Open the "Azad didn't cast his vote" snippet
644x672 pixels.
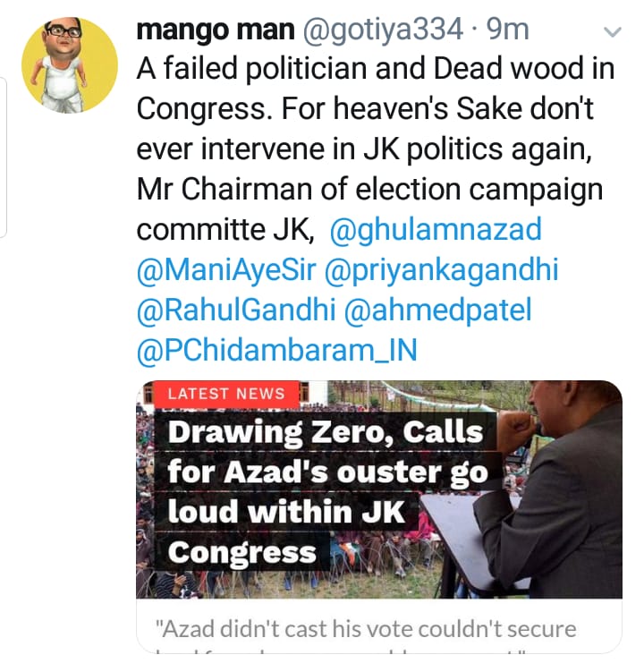(367, 629)
